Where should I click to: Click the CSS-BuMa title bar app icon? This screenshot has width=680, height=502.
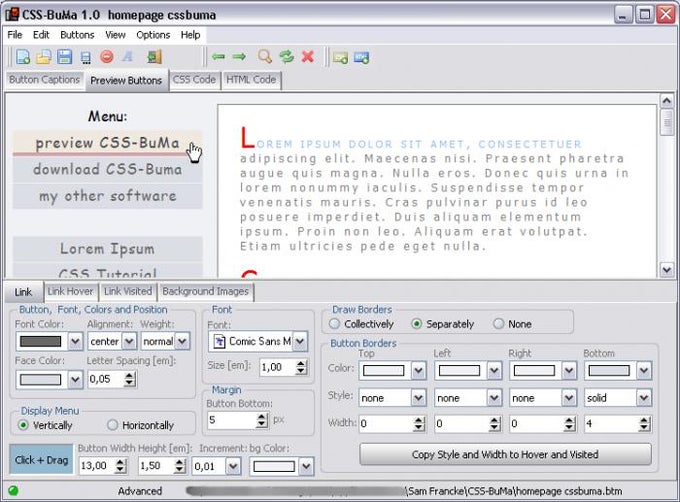point(12,14)
